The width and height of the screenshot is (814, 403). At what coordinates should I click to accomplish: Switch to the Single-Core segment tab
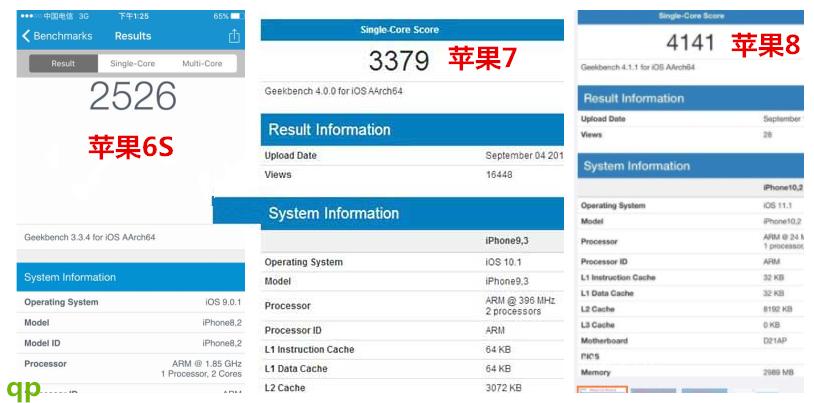(132, 63)
